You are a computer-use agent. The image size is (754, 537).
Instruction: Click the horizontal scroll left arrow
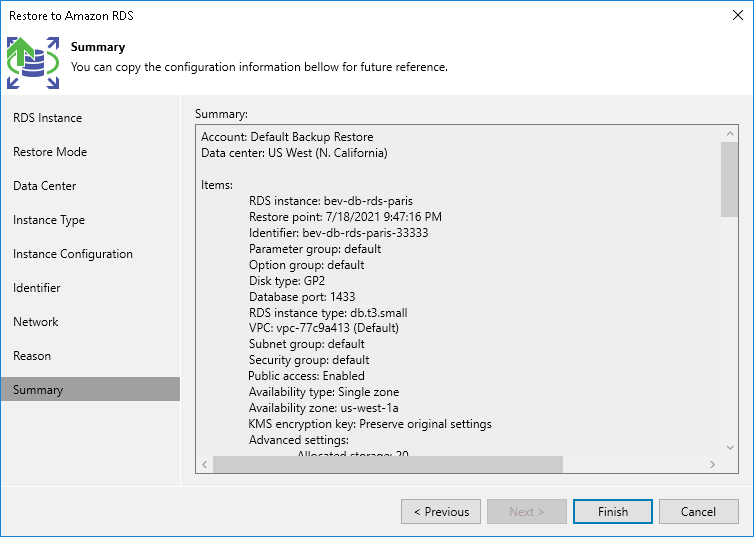tap(205, 465)
